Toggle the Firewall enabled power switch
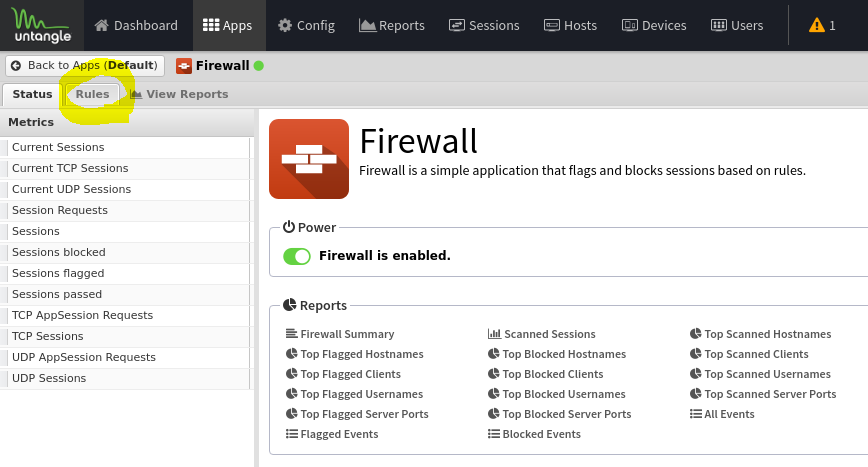868x467 pixels. pyautogui.click(x=297, y=256)
